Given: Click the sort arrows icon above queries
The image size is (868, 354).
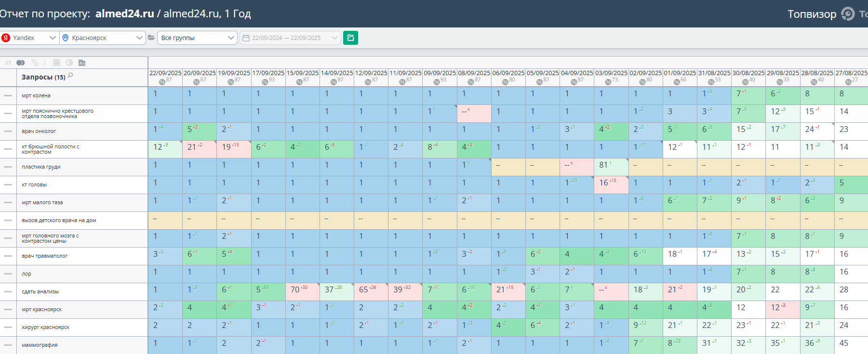Looking at the screenshot, I should [x=8, y=63].
